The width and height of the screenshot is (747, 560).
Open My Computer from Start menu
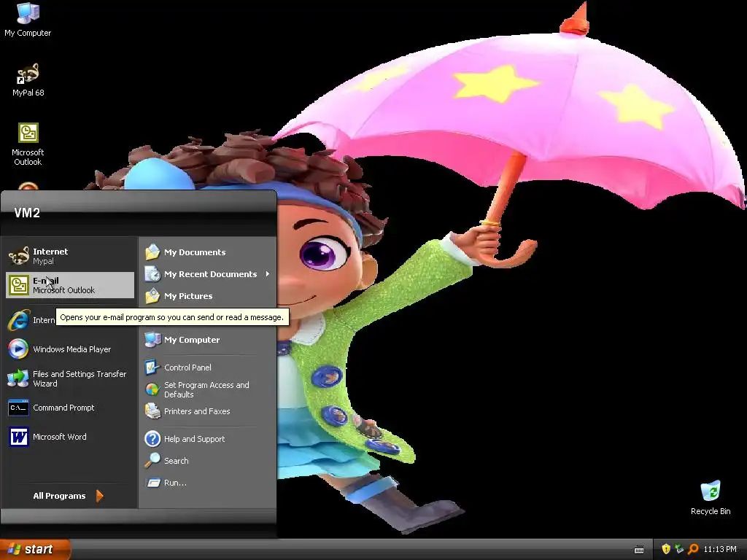point(208,340)
